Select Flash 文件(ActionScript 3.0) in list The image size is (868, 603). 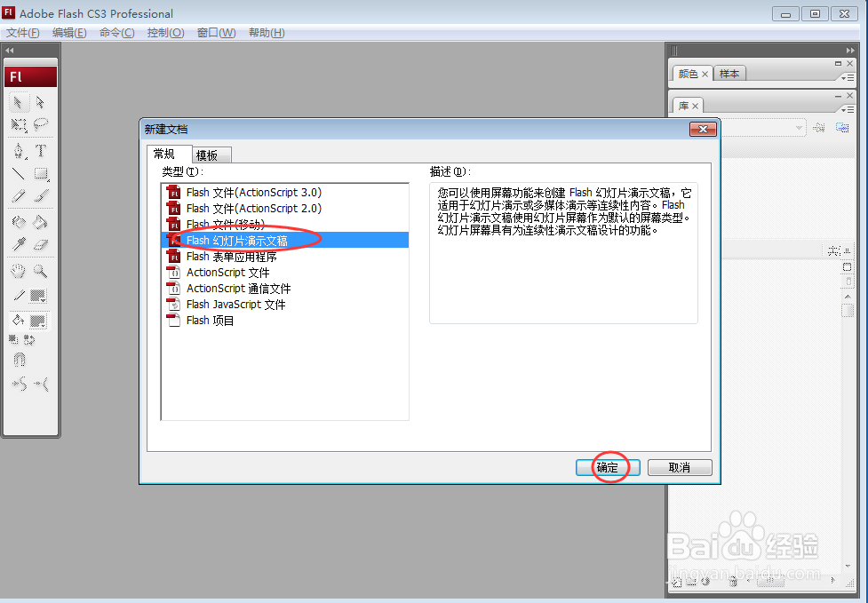click(284, 193)
